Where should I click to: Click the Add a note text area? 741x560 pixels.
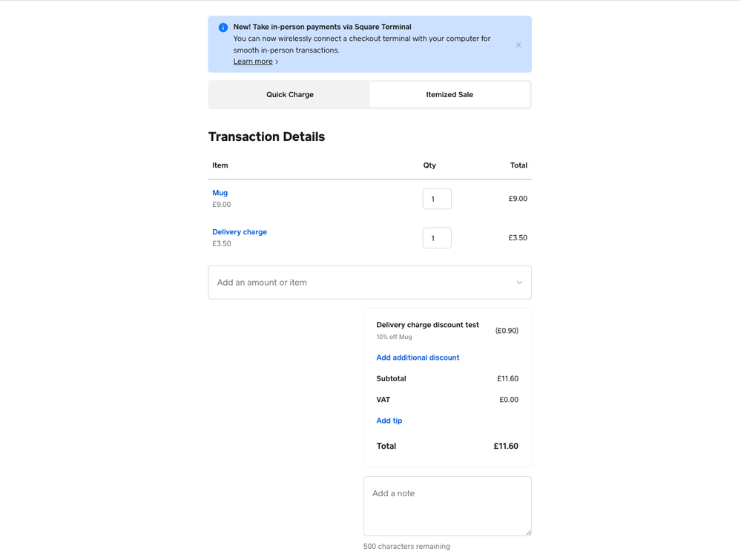447,506
